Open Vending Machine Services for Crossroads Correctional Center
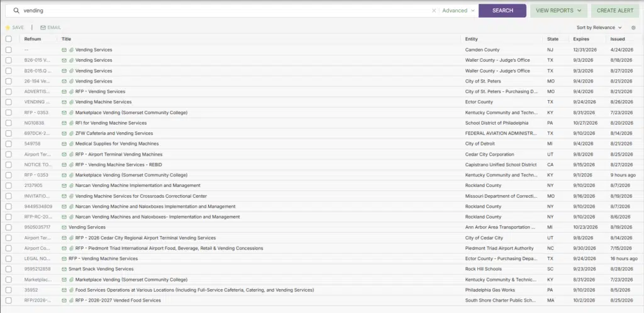This screenshot has height=313, width=644. click(141, 196)
